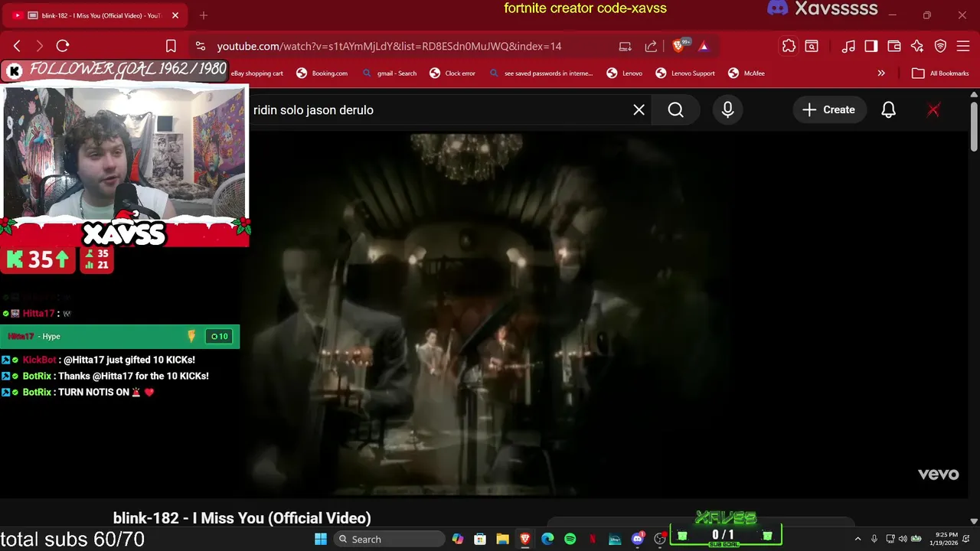Toggle the browser sidebar panel
This screenshot has width=980, height=551.
click(x=871, y=46)
